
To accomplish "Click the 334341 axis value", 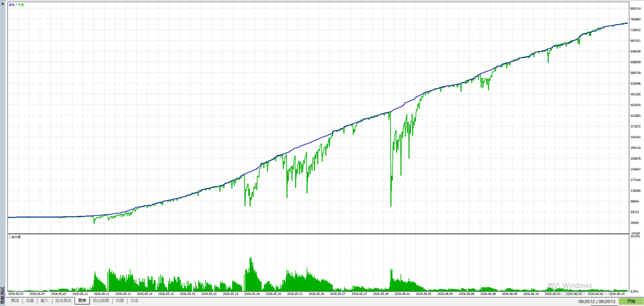I will 636,137.
